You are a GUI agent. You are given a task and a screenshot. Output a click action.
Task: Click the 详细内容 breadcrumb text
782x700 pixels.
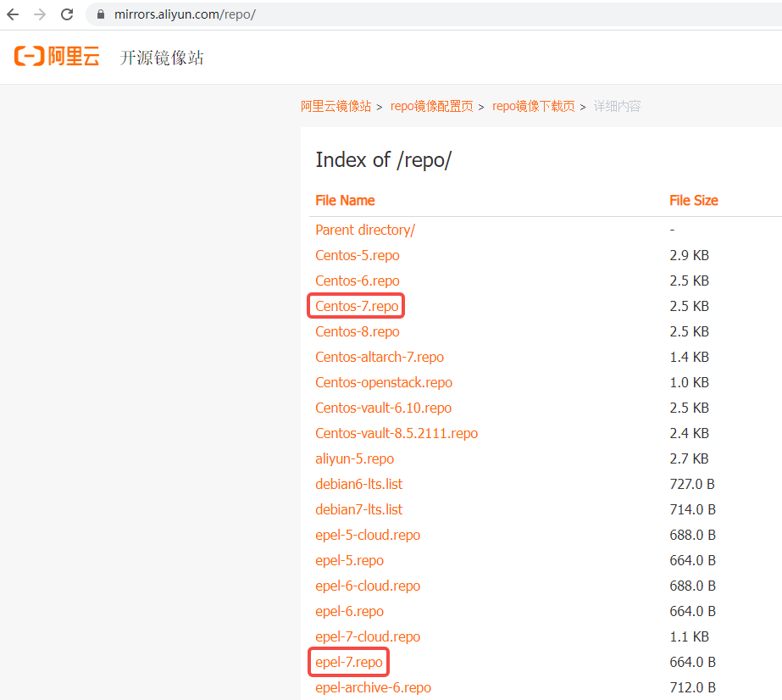[617, 106]
